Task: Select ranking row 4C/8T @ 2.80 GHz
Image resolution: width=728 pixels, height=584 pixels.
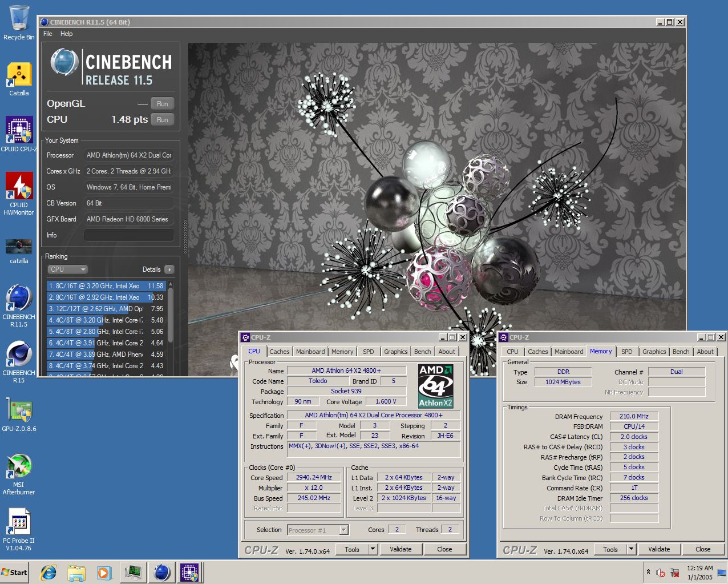Action: 107,332
